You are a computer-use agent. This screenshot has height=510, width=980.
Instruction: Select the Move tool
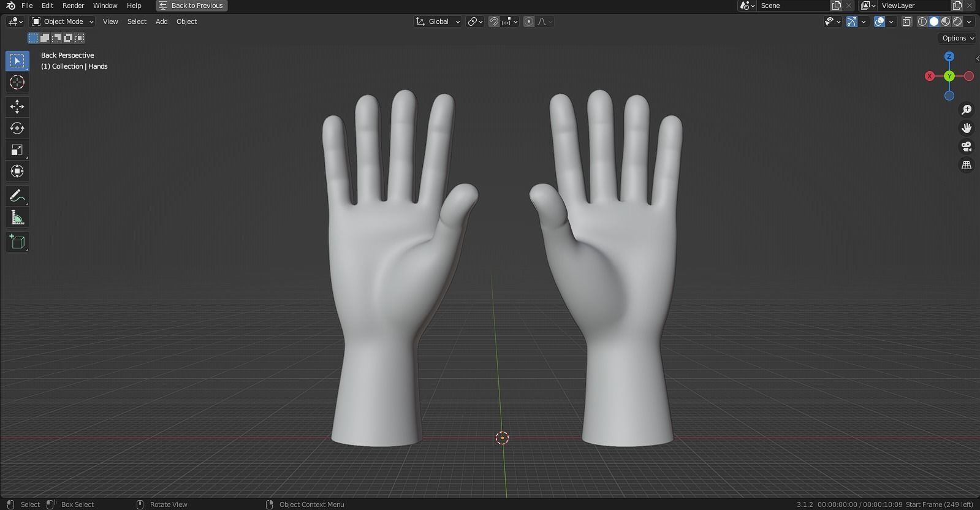pos(17,107)
